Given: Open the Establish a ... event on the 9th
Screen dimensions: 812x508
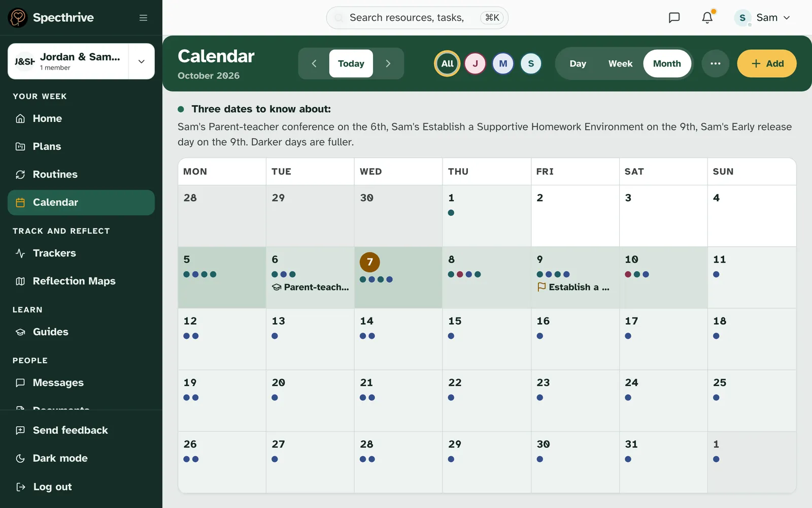Looking at the screenshot, I should point(573,287).
